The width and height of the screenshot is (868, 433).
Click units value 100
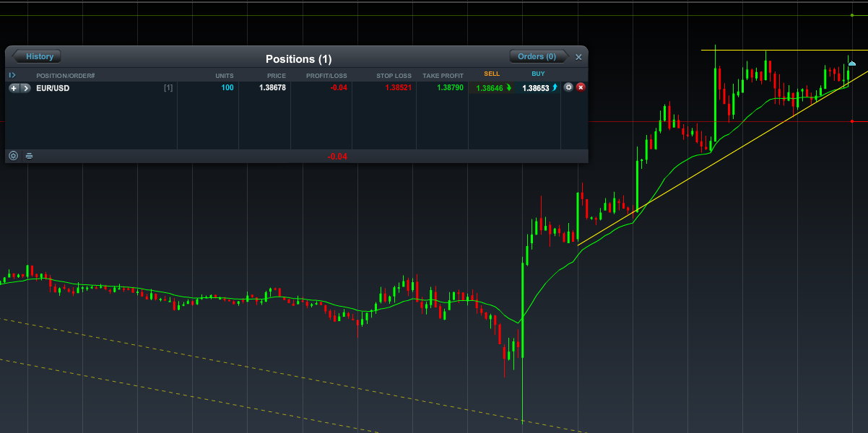pos(227,87)
